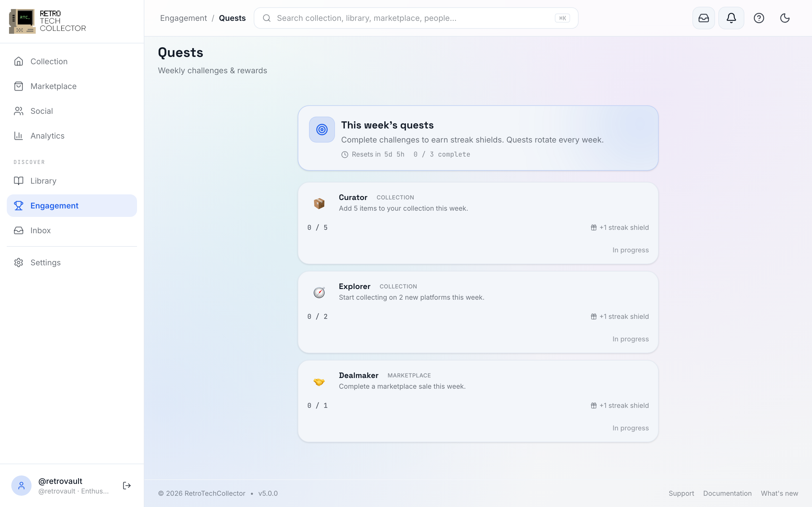Image resolution: width=812 pixels, height=507 pixels.
Task: Click the Explorer quest compass icon
Action: point(319,292)
